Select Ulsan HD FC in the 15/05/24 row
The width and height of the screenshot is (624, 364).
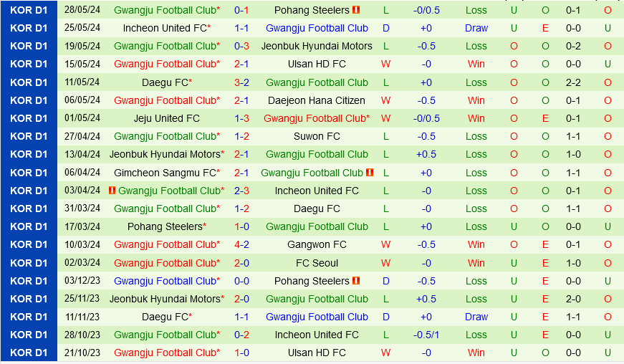click(317, 64)
